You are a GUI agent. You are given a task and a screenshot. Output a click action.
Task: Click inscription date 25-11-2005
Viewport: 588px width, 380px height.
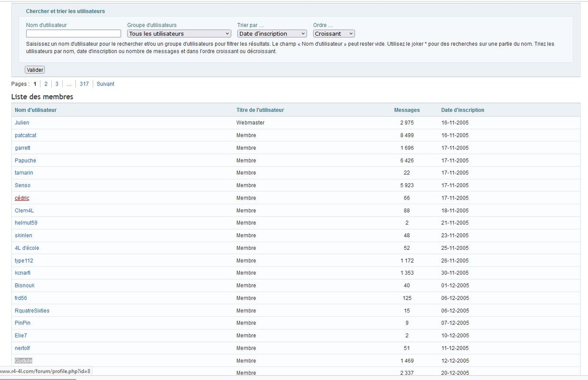455,248
